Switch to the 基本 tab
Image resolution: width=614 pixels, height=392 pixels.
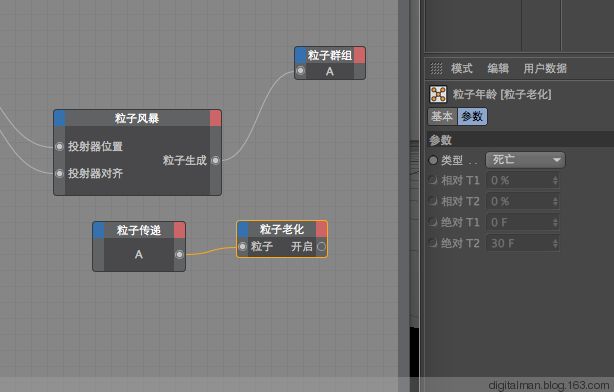coord(442,116)
